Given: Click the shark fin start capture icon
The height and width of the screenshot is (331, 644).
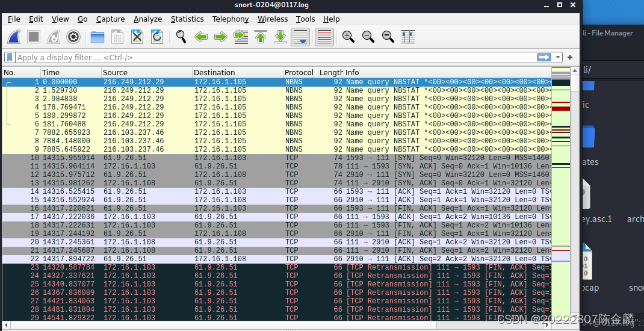Looking at the screenshot, I should click(14, 37).
